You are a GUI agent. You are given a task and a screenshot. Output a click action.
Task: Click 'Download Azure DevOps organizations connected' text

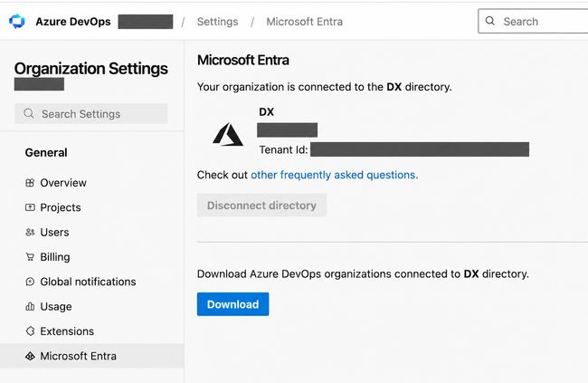[363, 273]
